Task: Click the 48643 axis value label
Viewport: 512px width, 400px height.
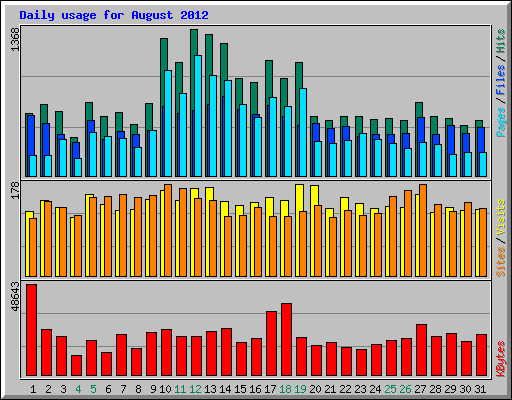Action: point(16,296)
